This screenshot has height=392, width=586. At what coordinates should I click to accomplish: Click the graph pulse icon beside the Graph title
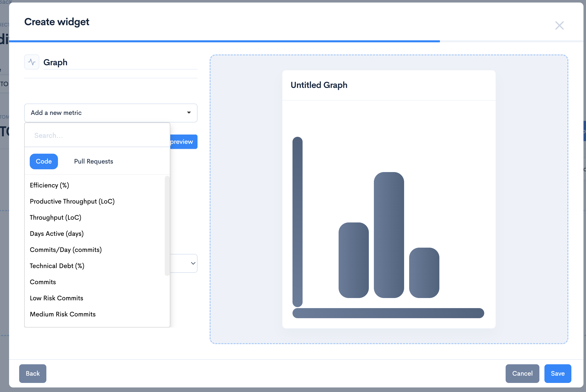tap(32, 62)
